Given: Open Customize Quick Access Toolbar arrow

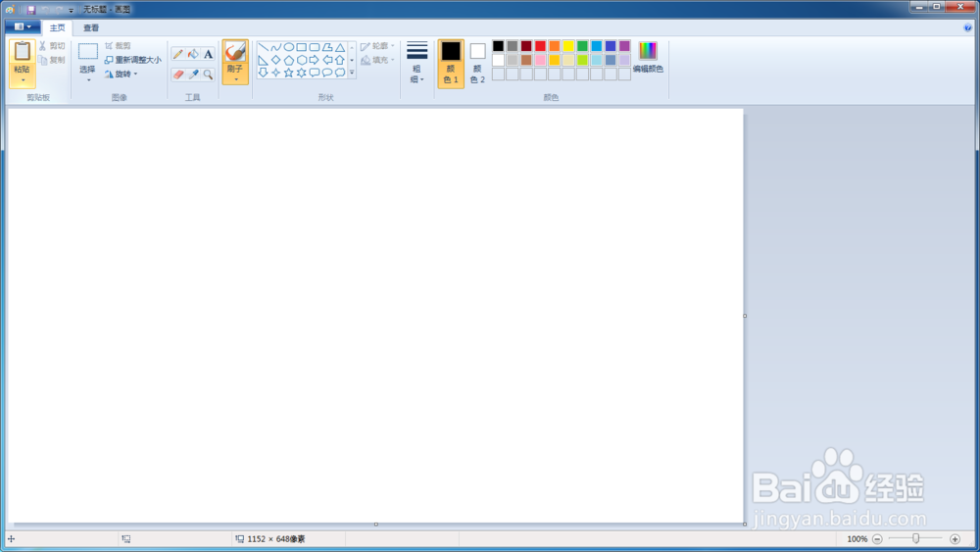Looking at the screenshot, I should (71, 10).
